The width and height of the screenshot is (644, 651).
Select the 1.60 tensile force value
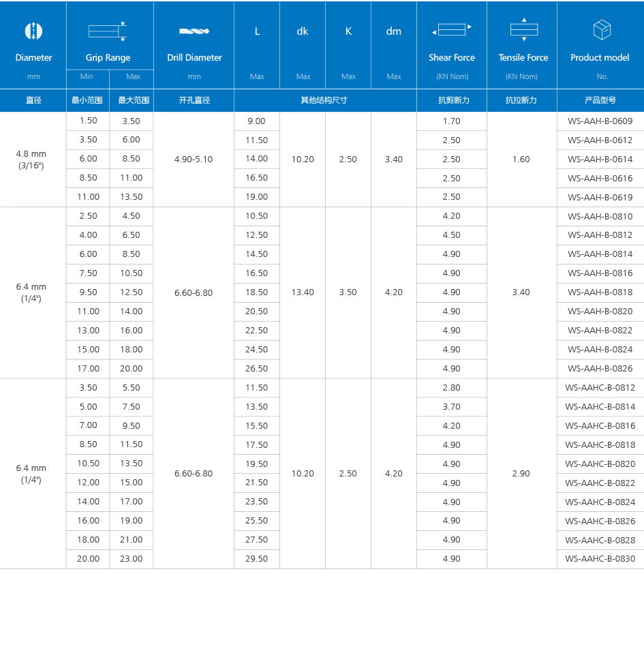pos(521,160)
